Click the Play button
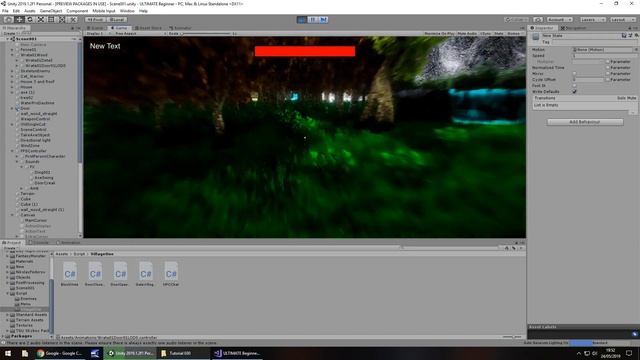Viewport: 640px width, 360px height. tap(302, 20)
